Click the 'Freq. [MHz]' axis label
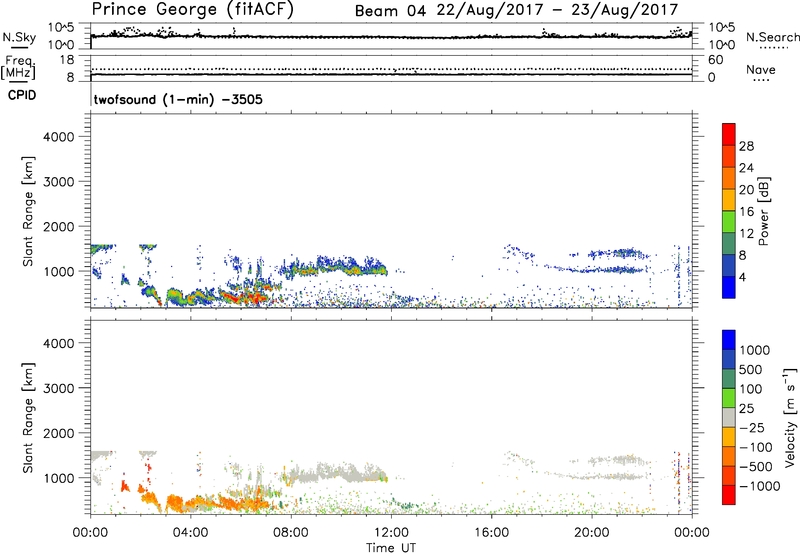Viewport: 800px width, 554px height. 19,67
